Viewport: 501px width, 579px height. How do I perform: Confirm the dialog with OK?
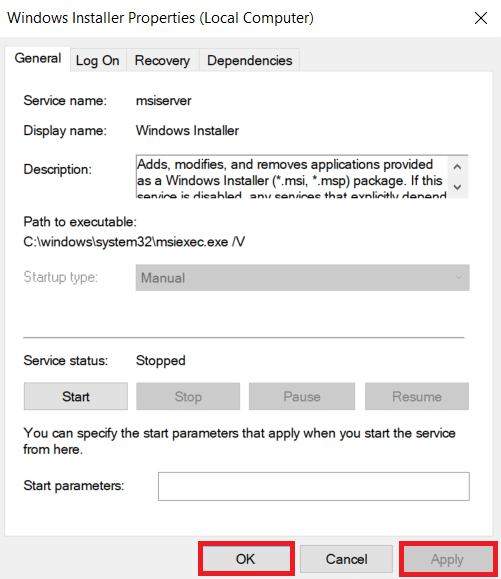[x=246, y=559]
